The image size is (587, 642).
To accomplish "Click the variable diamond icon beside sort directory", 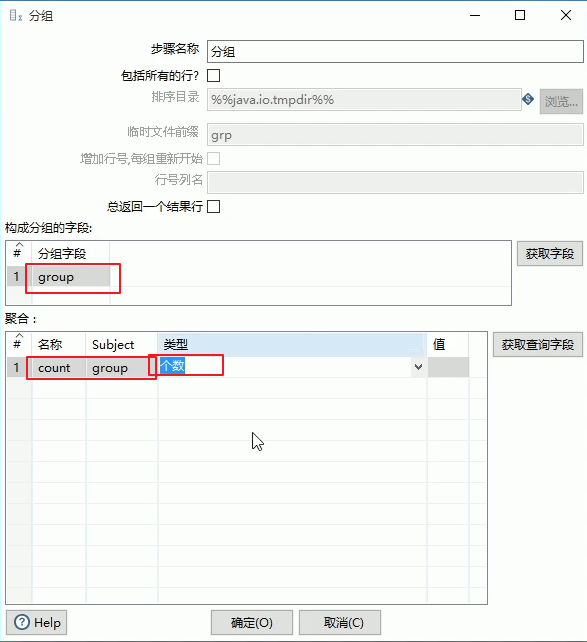I will 528,99.
